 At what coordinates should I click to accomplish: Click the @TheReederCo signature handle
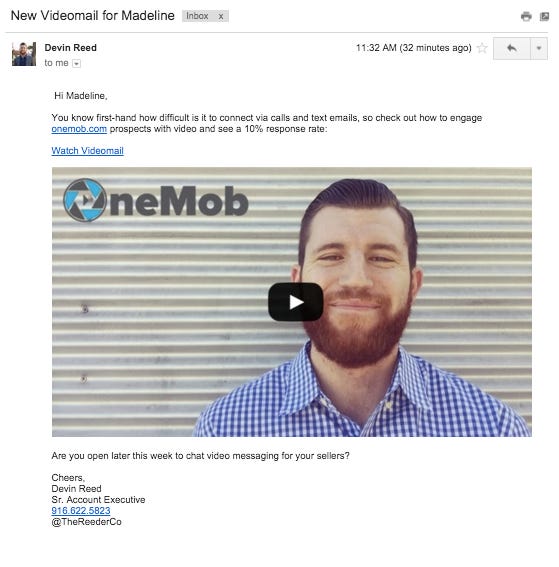click(86, 522)
